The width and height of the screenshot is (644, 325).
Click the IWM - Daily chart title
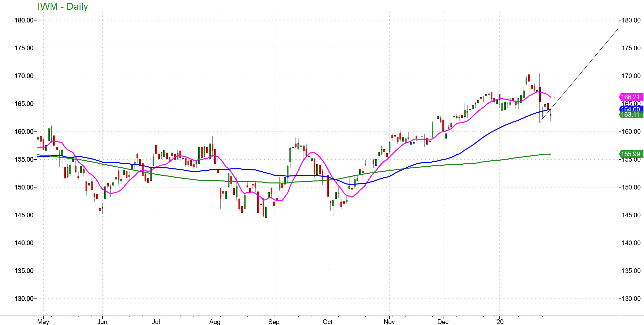(x=63, y=6)
